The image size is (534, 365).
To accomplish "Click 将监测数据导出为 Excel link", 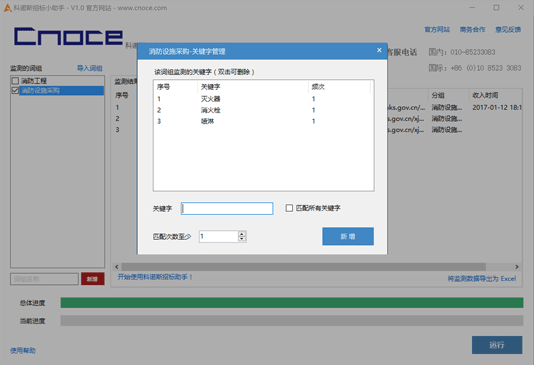I will 482,279.
